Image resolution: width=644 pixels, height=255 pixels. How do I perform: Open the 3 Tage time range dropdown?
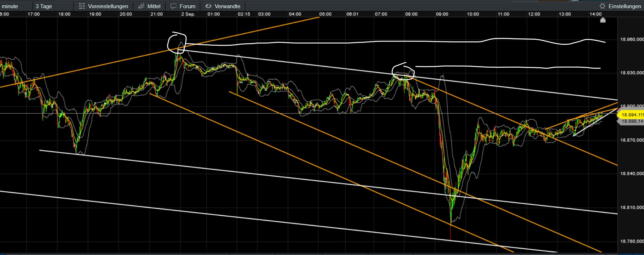[x=53, y=6]
